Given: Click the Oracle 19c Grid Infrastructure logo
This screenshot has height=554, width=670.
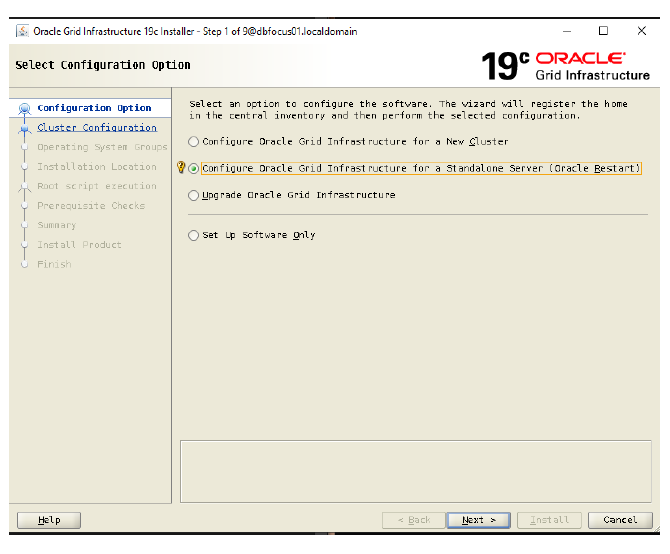Looking at the screenshot, I should pos(565,65).
